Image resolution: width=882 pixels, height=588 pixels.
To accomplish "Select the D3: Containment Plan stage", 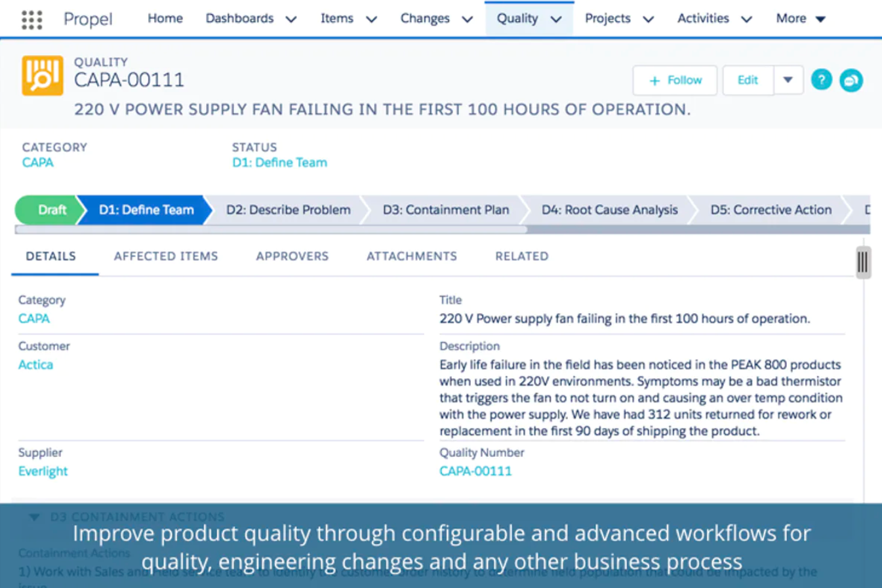I will (446, 210).
